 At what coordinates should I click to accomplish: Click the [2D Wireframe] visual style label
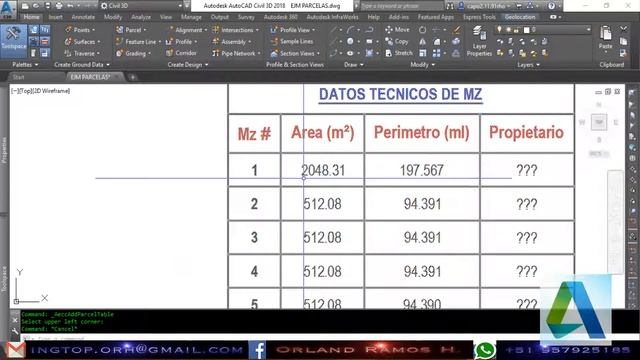point(51,91)
